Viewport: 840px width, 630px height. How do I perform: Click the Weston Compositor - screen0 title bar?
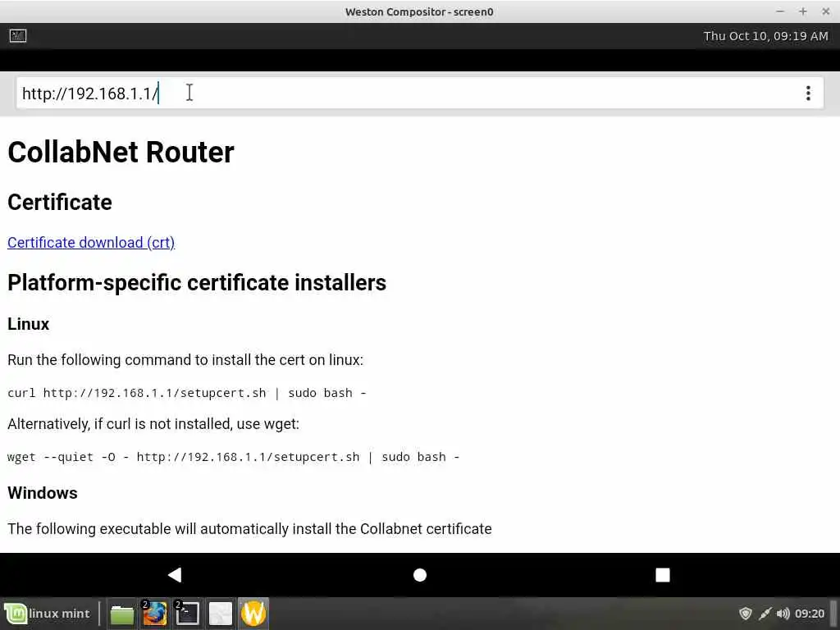point(419,11)
